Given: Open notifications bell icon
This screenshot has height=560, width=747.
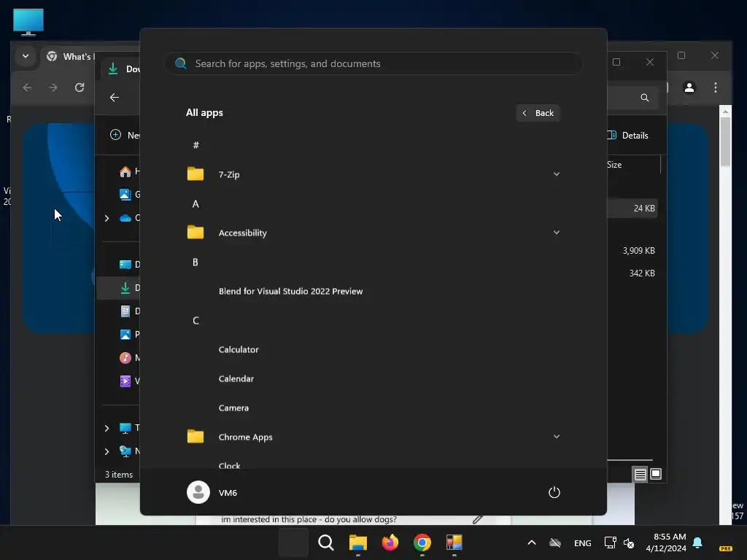Looking at the screenshot, I should 697,542.
